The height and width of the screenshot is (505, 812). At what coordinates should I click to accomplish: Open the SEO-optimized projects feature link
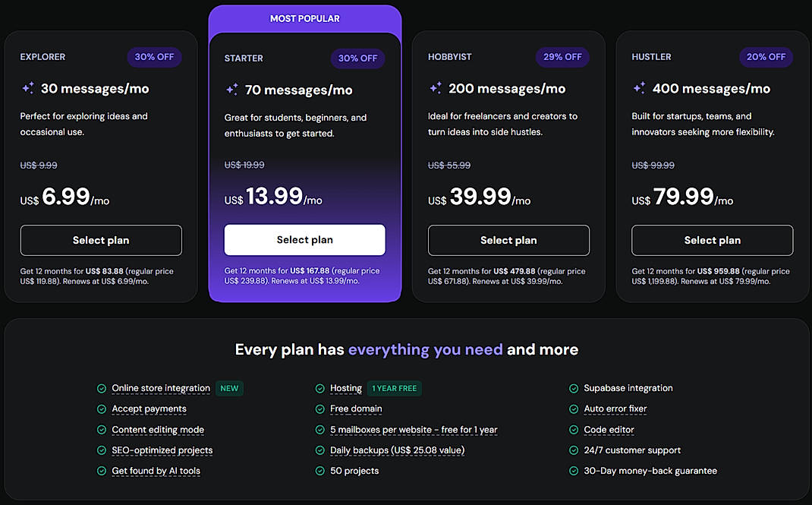(162, 450)
